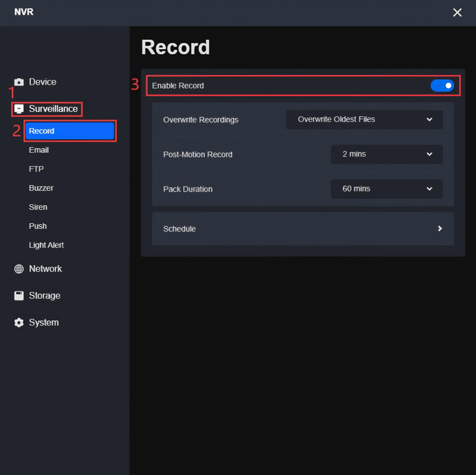This screenshot has width=476, height=475.
Task: Expand the Schedule row arrow
Action: click(440, 229)
